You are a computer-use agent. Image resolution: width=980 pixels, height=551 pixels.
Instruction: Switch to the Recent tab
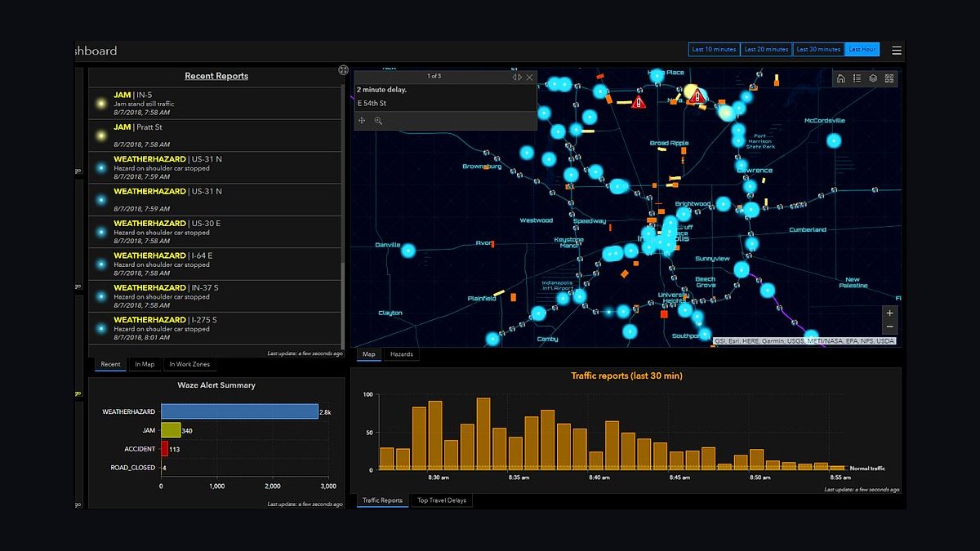click(x=110, y=364)
